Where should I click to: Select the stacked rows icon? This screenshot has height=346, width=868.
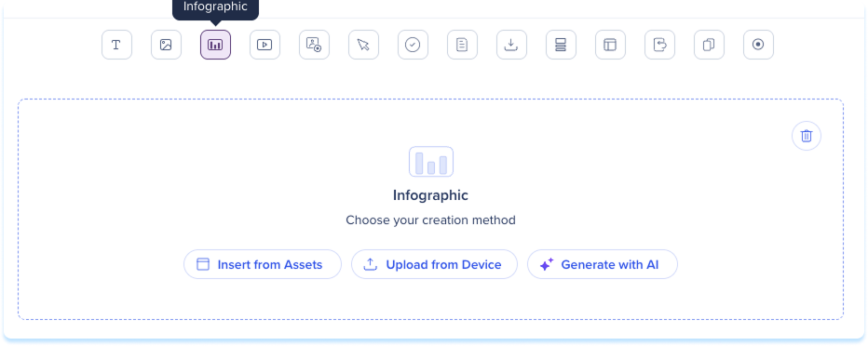point(561,45)
